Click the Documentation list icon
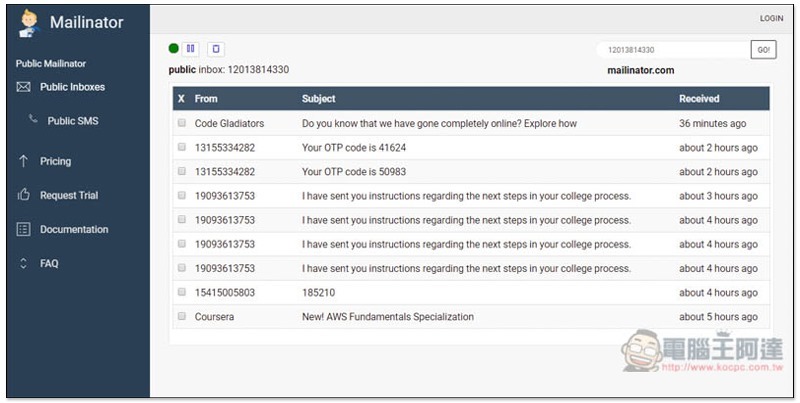This screenshot has height=403, width=800. pos(24,229)
